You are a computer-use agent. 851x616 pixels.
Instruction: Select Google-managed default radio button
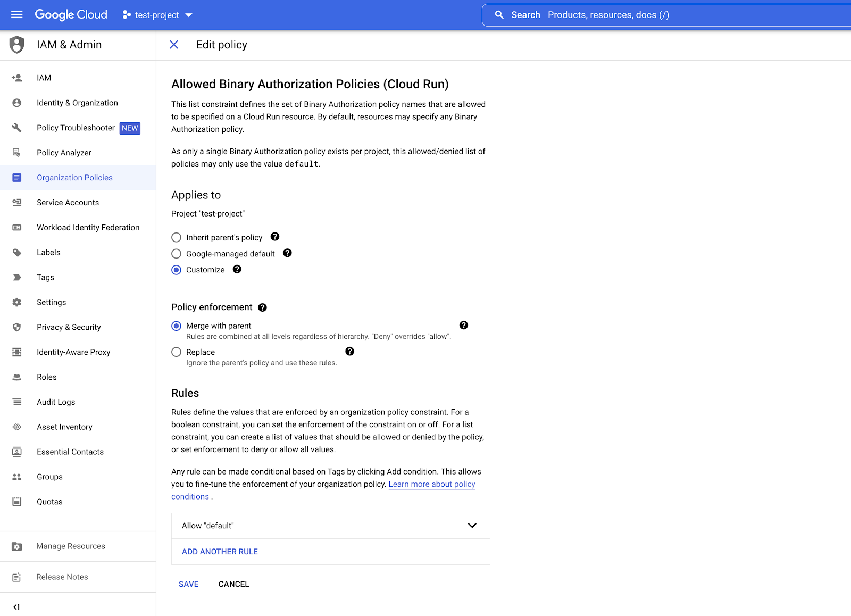177,254
